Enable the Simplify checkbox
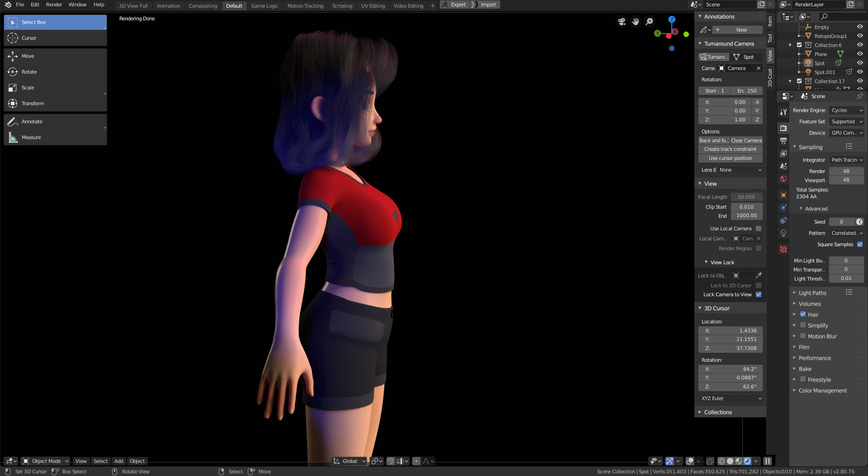The width and height of the screenshot is (868, 476). point(803,325)
